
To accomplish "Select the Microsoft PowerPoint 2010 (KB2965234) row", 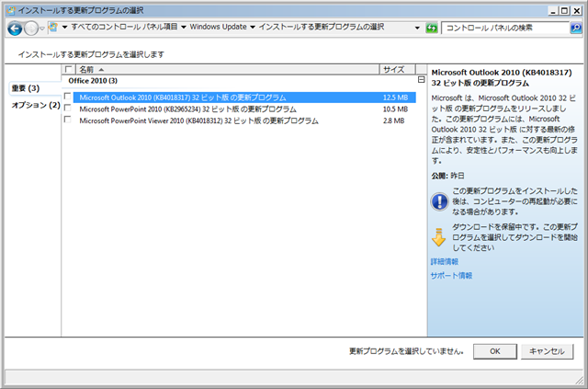I will (x=244, y=109).
